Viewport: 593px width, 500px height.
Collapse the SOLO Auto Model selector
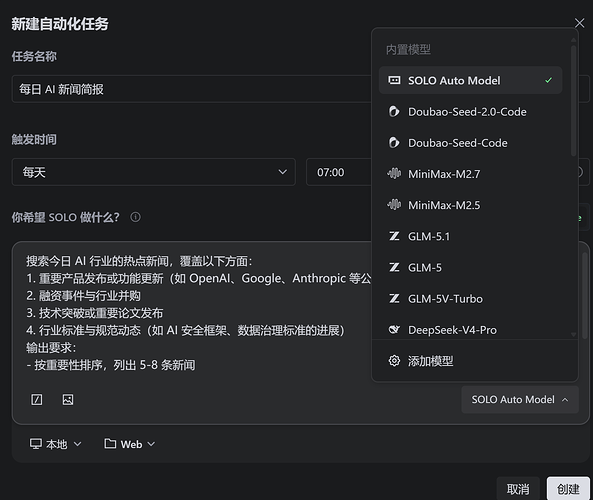coord(520,399)
